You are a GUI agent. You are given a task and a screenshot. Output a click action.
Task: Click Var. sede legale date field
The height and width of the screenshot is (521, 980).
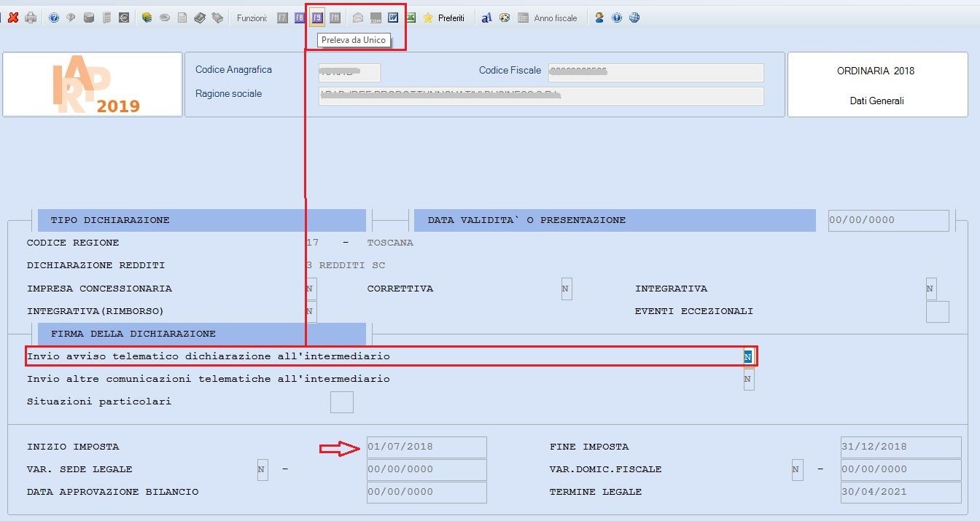coord(427,469)
